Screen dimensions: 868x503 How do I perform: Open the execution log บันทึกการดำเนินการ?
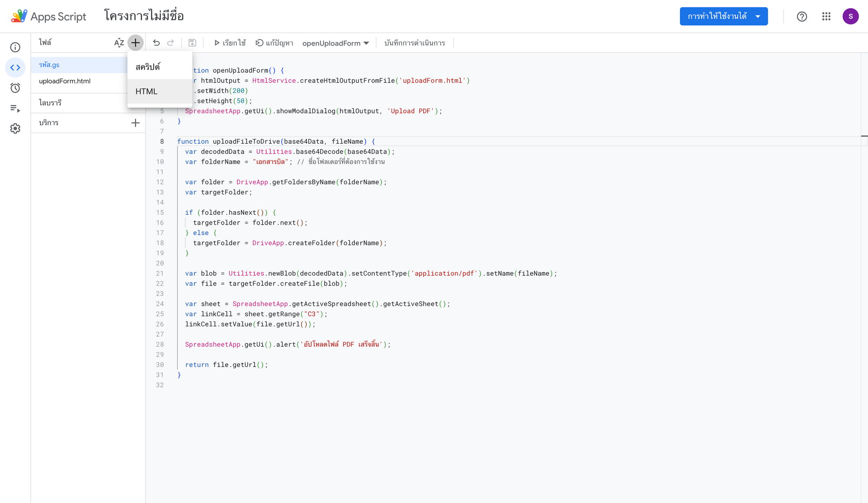click(415, 43)
